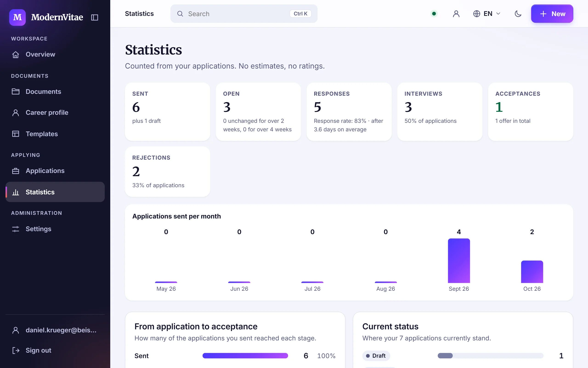Click the Acceptances statistics card
This screenshot has height=368, width=588.
click(x=530, y=112)
